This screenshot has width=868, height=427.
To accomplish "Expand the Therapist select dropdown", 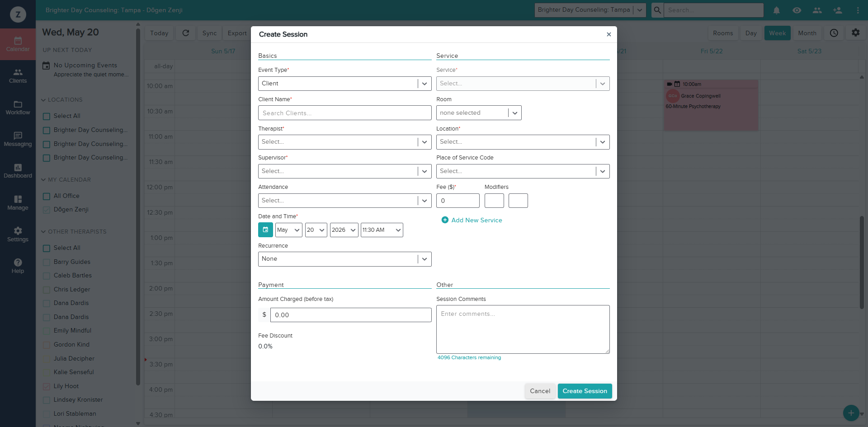I will click(x=344, y=142).
